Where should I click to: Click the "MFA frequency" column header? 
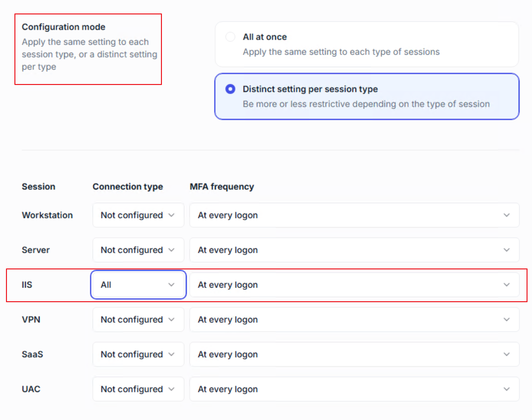click(x=222, y=187)
